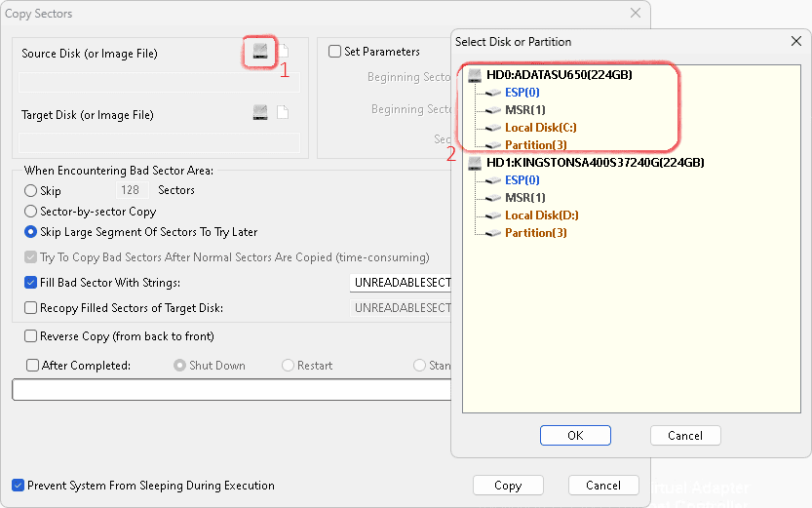Image resolution: width=812 pixels, height=508 pixels.
Task: Select ESP(0) partition under HD0
Action: (x=522, y=93)
